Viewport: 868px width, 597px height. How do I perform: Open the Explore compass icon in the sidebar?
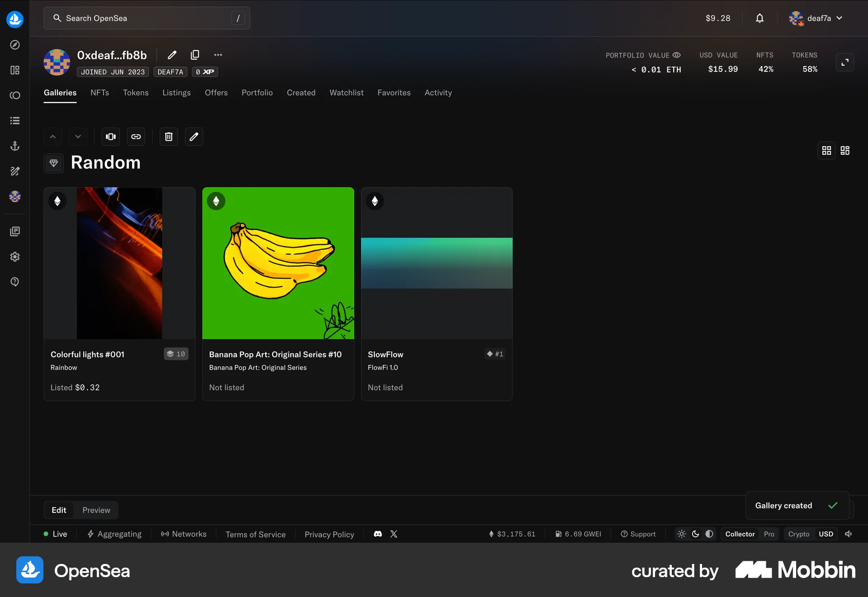click(14, 45)
